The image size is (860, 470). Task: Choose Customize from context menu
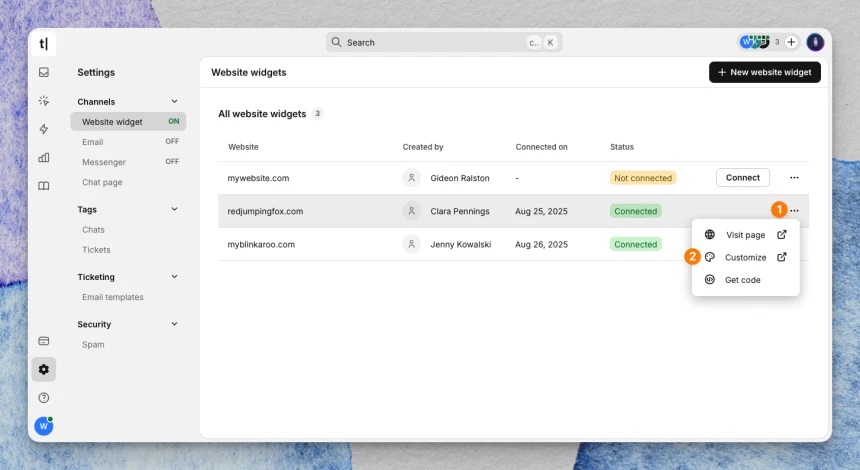click(745, 257)
